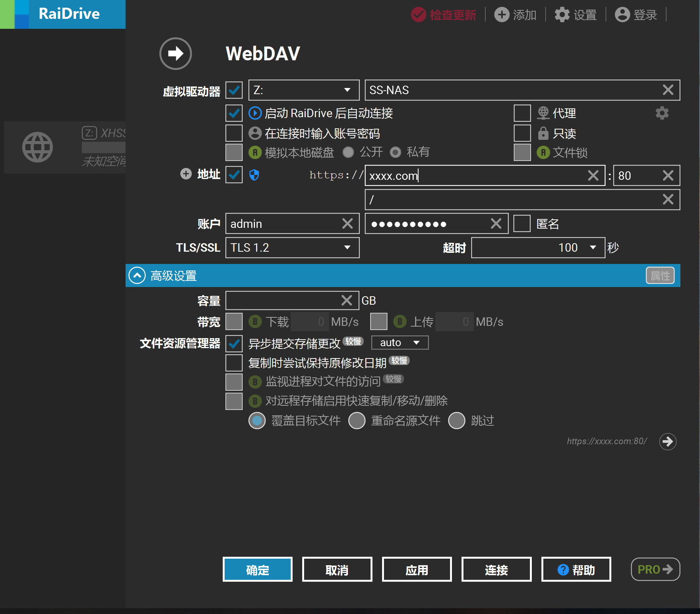Check 复制时尝试保持原修改日期
This screenshot has width=700, height=614.
pyautogui.click(x=234, y=362)
